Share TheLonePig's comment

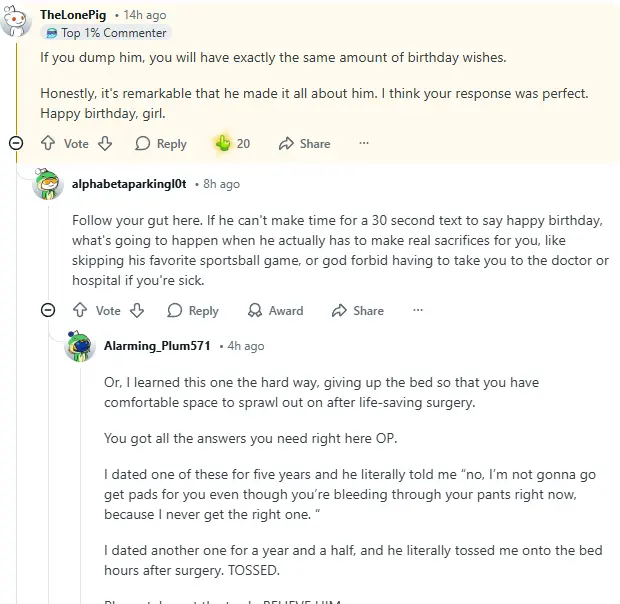[304, 144]
